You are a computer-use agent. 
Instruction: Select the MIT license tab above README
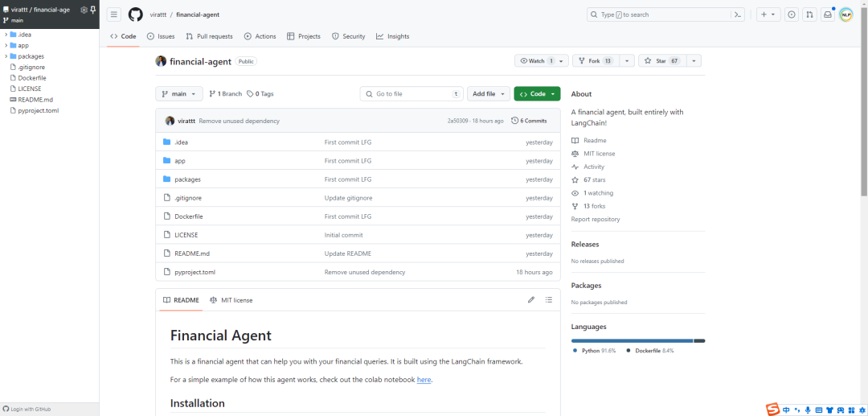coord(231,299)
